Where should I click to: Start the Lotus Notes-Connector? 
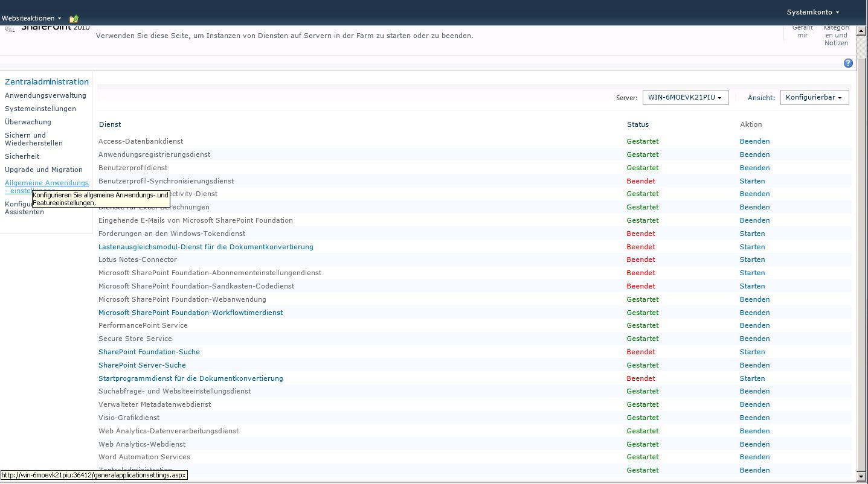click(x=752, y=260)
